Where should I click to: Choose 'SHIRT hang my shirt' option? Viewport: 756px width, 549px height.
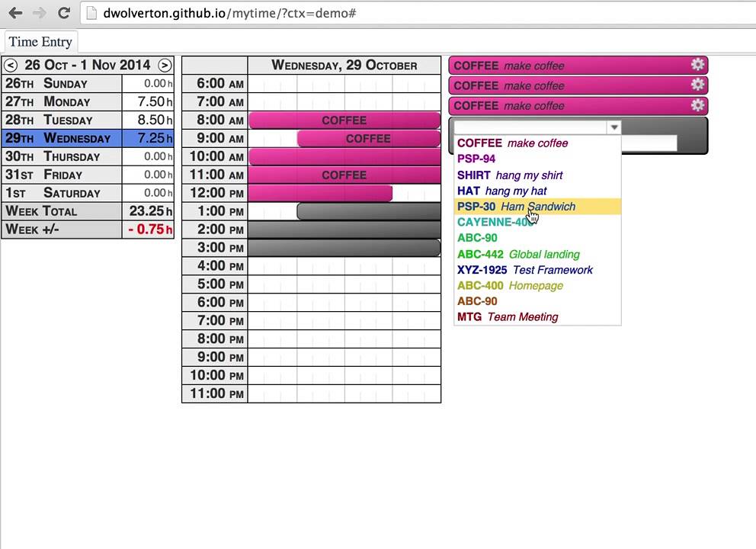[x=537, y=175]
